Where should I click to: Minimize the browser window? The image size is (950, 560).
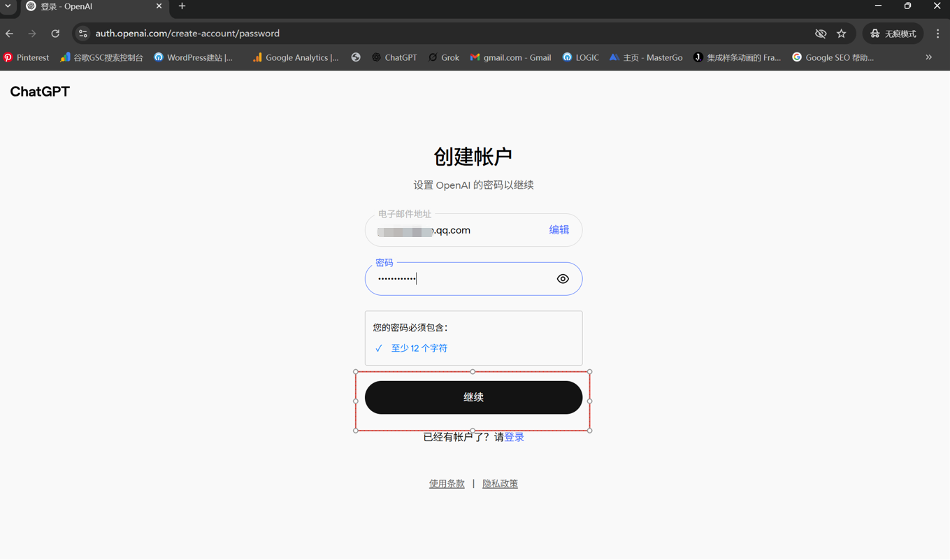pyautogui.click(x=878, y=6)
